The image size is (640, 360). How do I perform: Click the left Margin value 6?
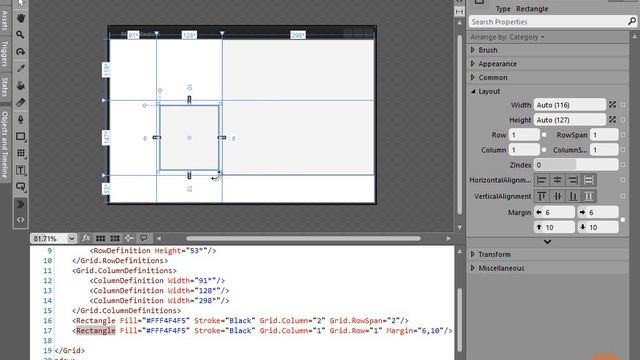pyautogui.click(x=555, y=212)
